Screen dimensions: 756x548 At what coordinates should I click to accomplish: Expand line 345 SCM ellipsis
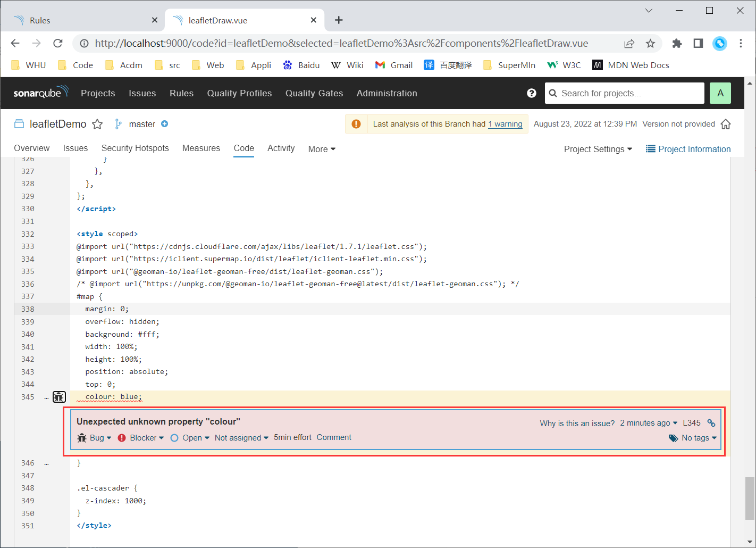point(47,397)
